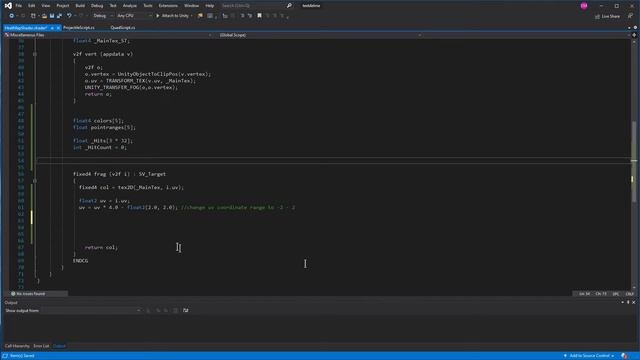The height and width of the screenshot is (360, 640).
Task: Toggle word wrap in Output panel
Action: tap(185, 311)
